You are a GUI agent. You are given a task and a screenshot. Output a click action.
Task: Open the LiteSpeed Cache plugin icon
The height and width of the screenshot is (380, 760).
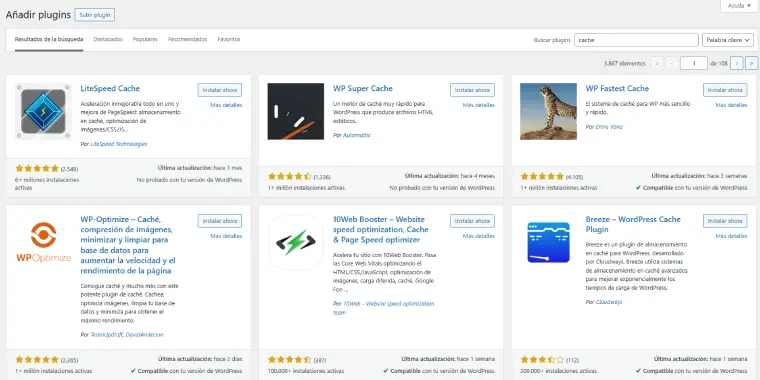tap(43, 111)
